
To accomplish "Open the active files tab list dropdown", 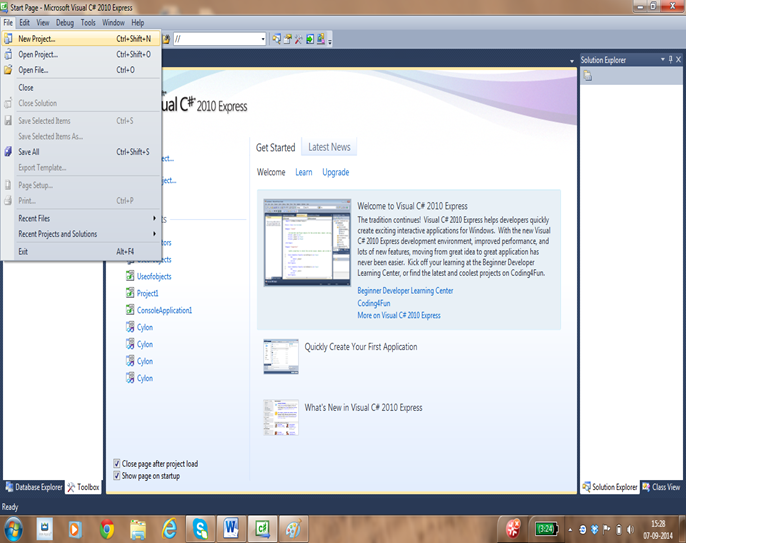I will (x=572, y=61).
